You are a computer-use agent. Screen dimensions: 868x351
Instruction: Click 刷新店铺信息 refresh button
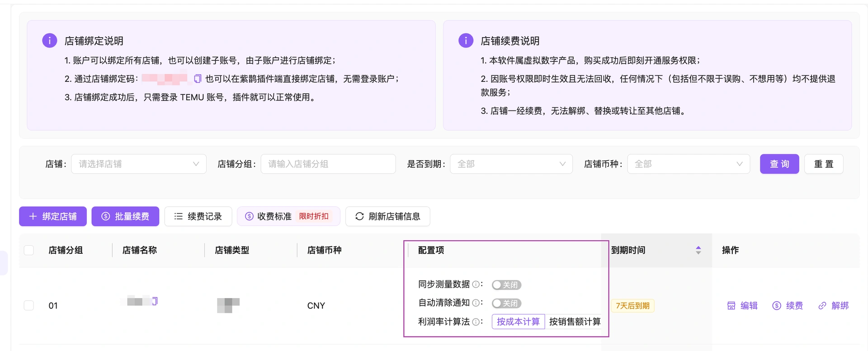(x=387, y=216)
